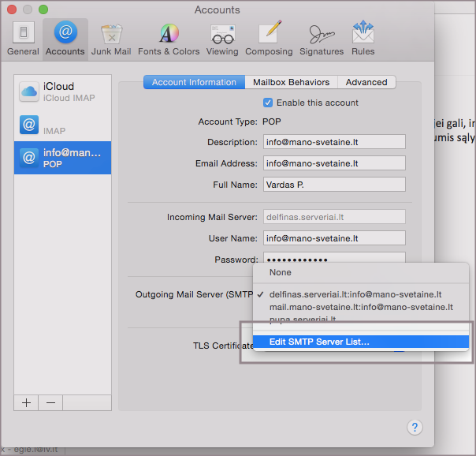Open Junk Mail preferences

pos(111,39)
